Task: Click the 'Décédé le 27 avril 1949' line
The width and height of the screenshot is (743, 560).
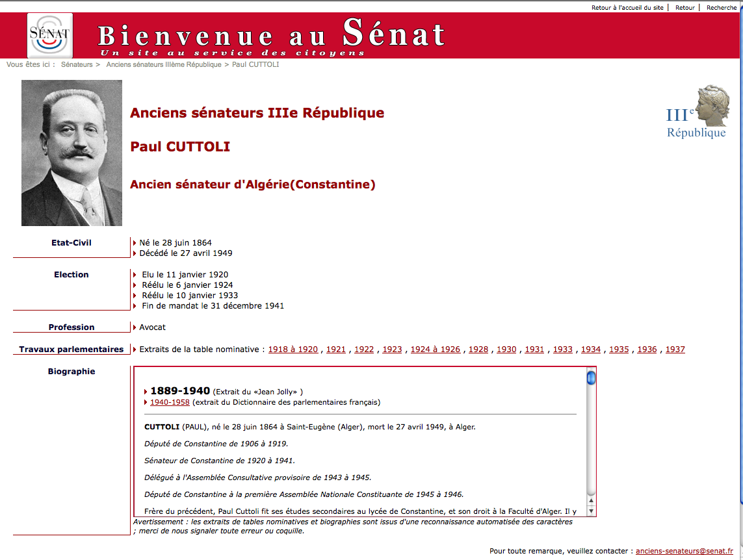Action: click(186, 253)
